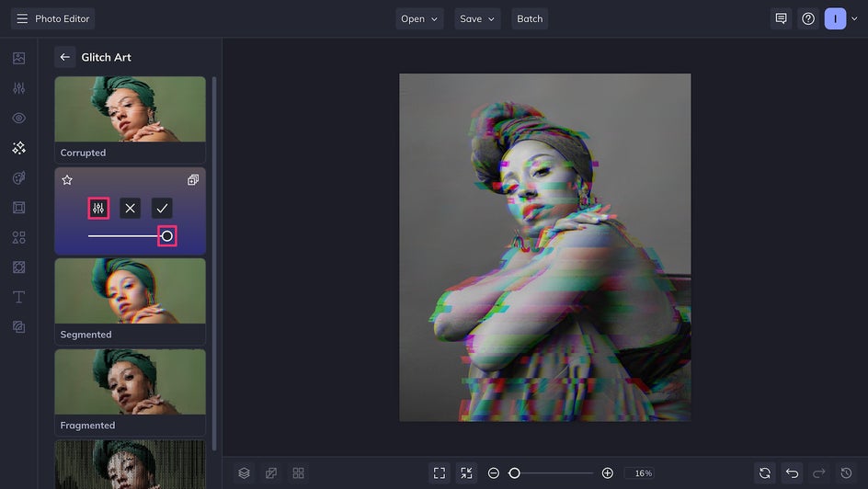
Task: Favorite the effect with the star icon
Action: (x=67, y=180)
